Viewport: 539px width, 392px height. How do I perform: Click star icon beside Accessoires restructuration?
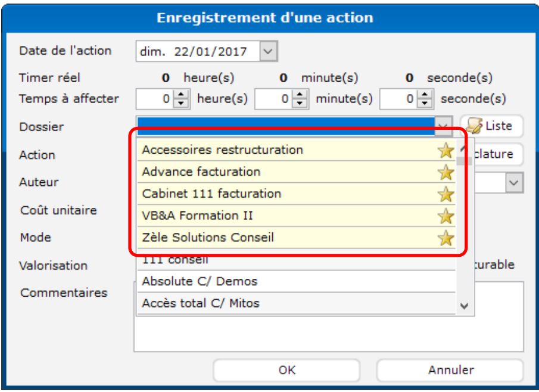tap(445, 151)
